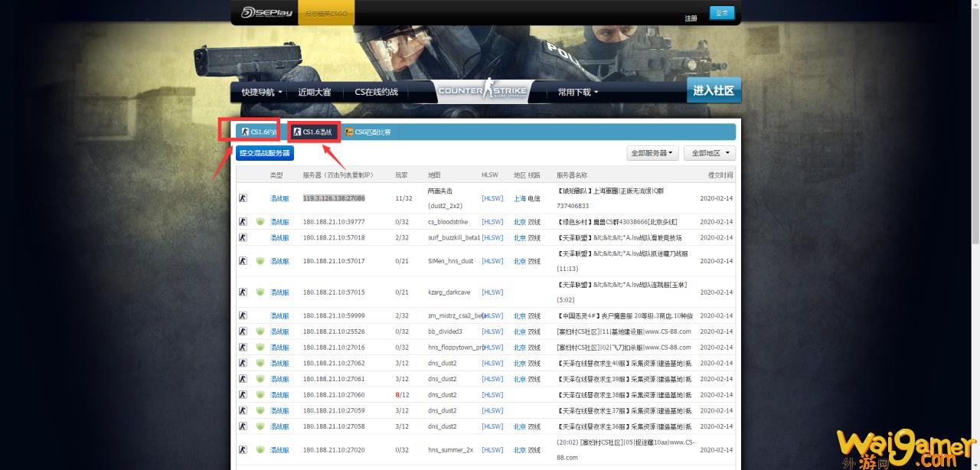Switch to the CSGO匹配比赛 tab
Screen dimensions: 980x470
pyautogui.click(x=368, y=132)
